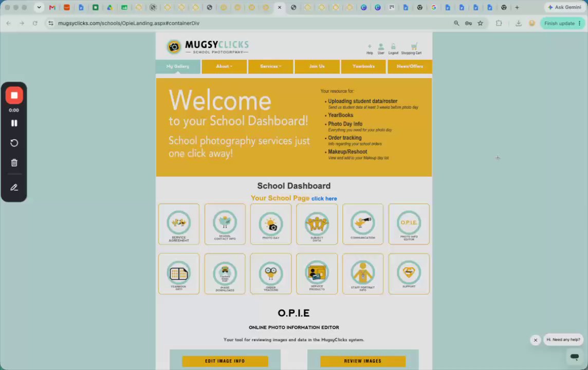The height and width of the screenshot is (370, 588).
Task: Open the School Contact Info tile
Action: tap(225, 224)
